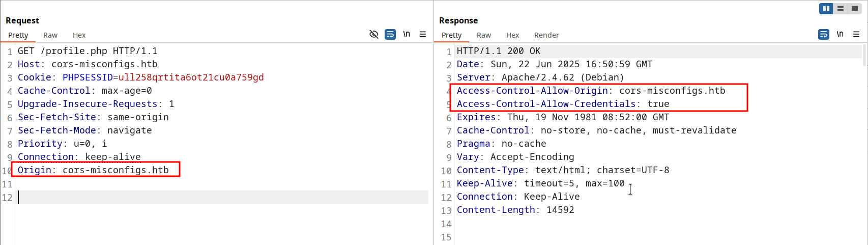Viewport: 868px width, 245px height.
Task: Show newline characters in Response panel
Action: (840, 34)
